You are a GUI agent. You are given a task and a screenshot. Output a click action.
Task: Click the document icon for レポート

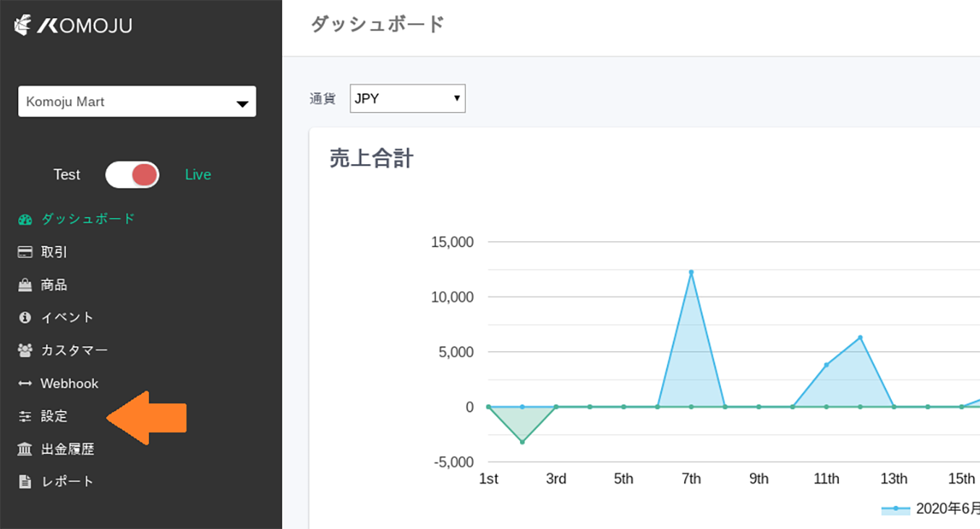point(25,482)
